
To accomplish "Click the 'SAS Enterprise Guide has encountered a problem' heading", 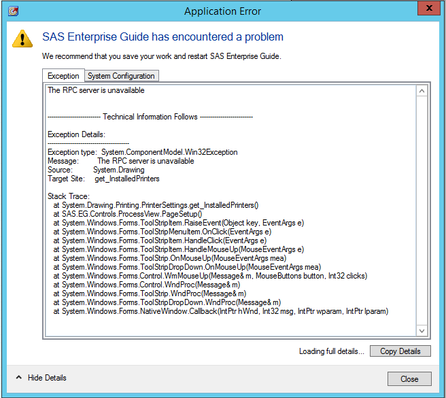I will pos(163,37).
